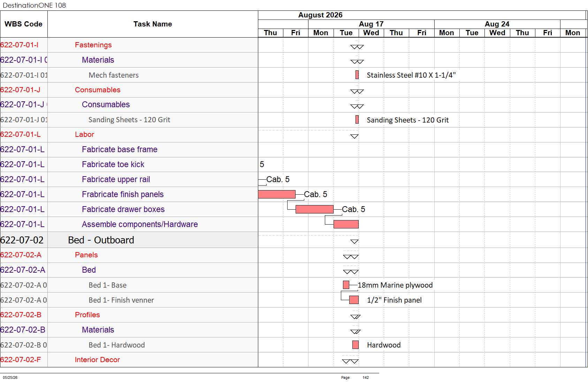
Task: Select the Bed 1- Finish venner task
Action: pyautogui.click(x=121, y=300)
